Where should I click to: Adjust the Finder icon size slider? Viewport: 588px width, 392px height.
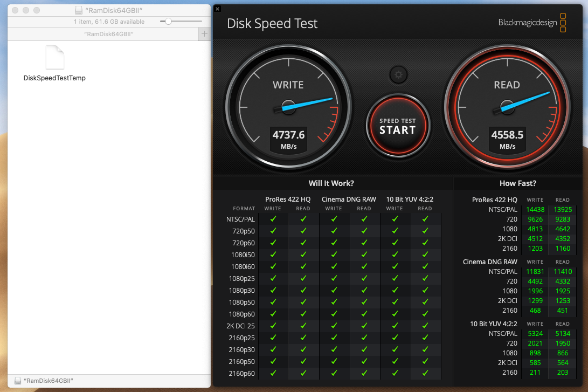point(168,22)
